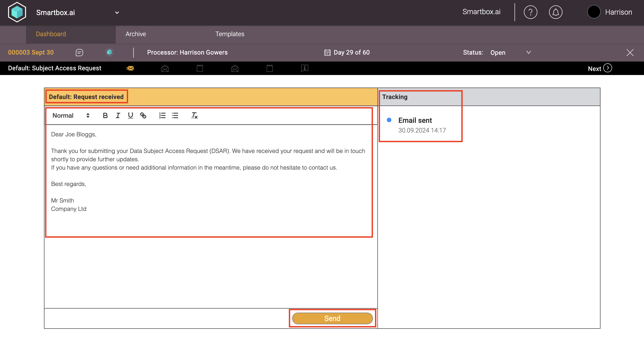Switch to the Archive tab
Image resolution: width=644 pixels, height=340 pixels.
click(x=136, y=34)
